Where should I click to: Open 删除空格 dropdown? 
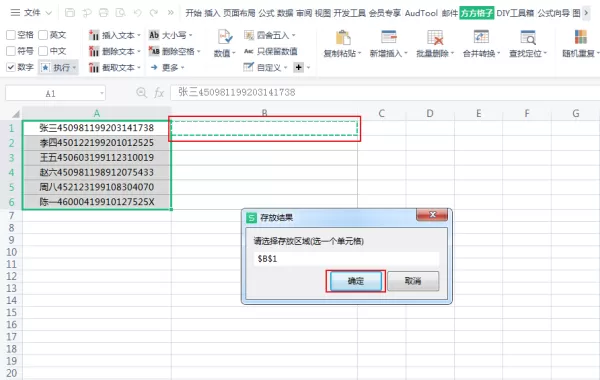click(x=175, y=51)
